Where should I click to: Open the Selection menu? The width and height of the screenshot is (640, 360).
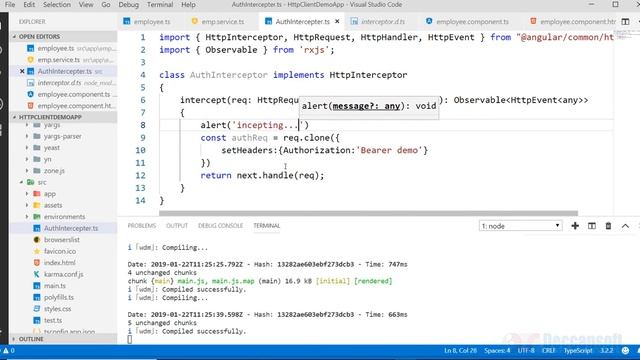pyautogui.click(x=57, y=4)
